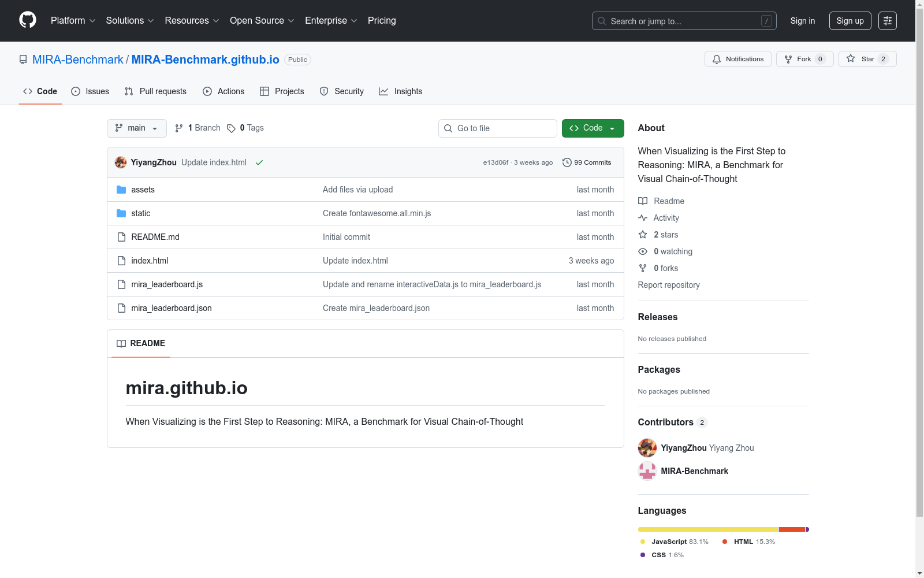The width and height of the screenshot is (924, 578).
Task: Click the Sign in link
Action: 803,21
